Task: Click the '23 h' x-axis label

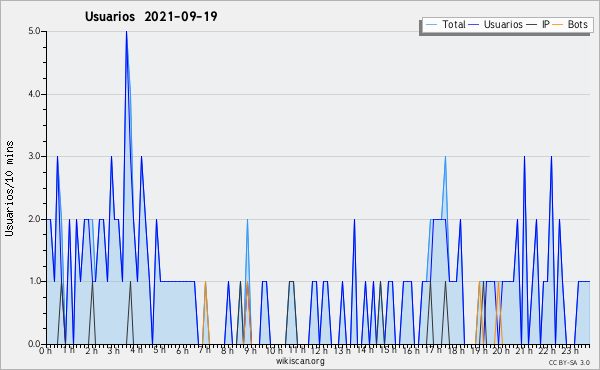Action: [570, 351]
